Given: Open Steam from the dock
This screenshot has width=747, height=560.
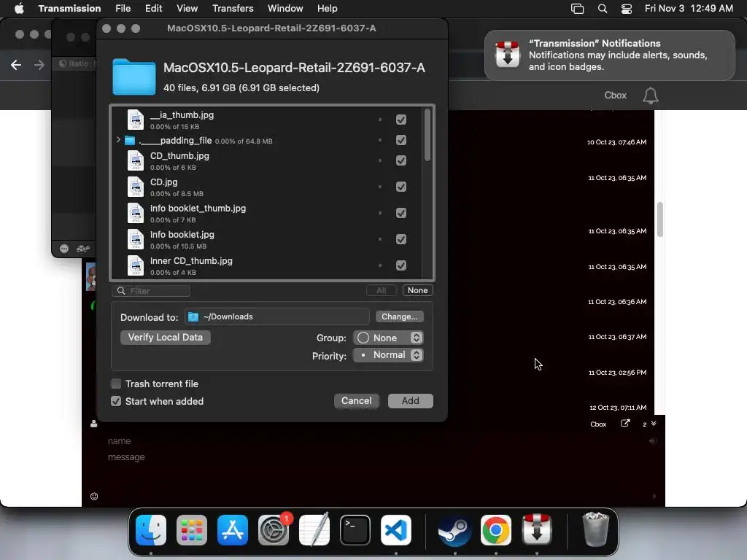Looking at the screenshot, I should point(455,530).
